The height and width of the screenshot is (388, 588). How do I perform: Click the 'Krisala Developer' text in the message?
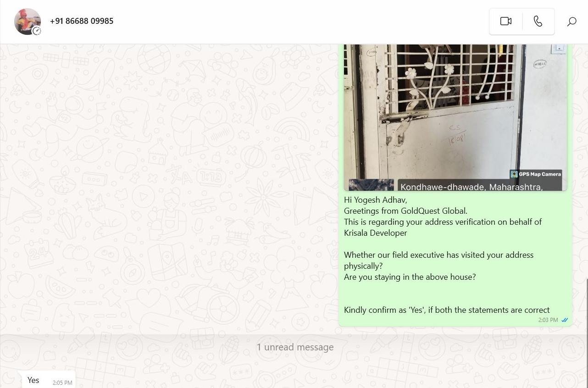[376, 233]
